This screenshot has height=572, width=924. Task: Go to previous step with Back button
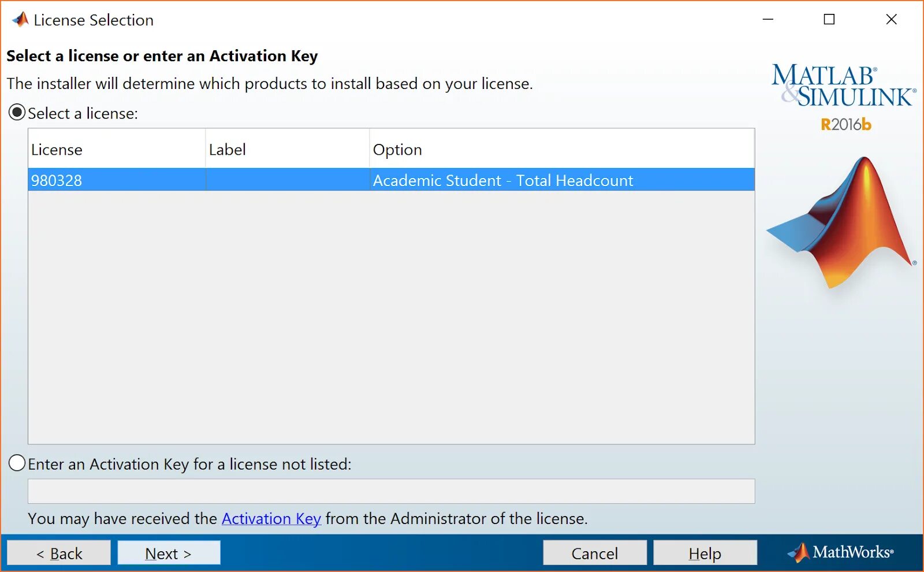click(x=59, y=553)
